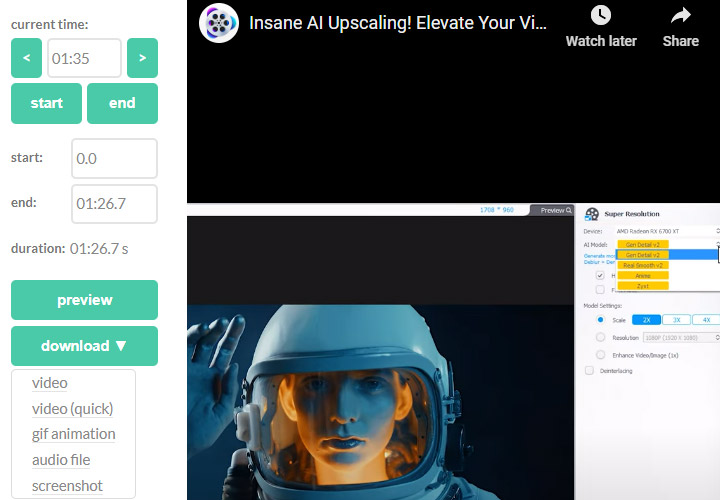The image size is (720, 500).
Task: Select highlighted Gen Detail v2 list option
Action: 668,255
